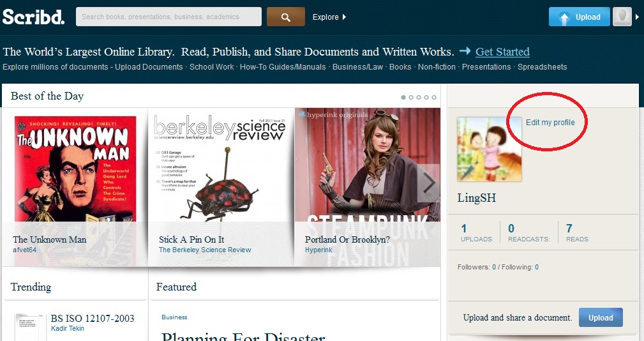This screenshot has height=341, width=644.
Task: Click the user avatar icon in header
Action: point(622,17)
